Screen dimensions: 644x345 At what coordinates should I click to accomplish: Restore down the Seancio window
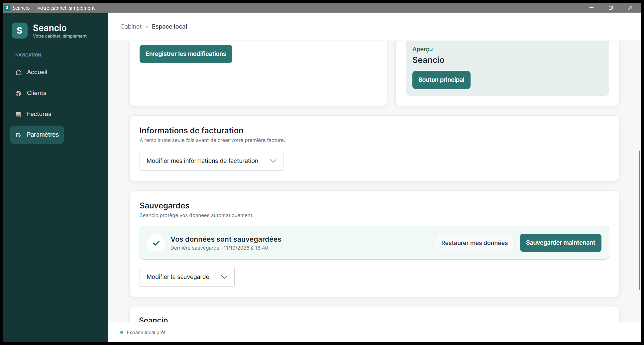click(x=611, y=8)
